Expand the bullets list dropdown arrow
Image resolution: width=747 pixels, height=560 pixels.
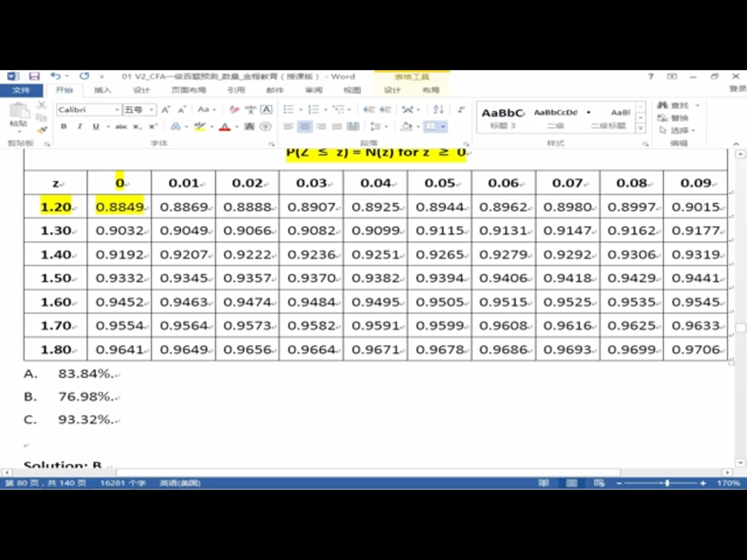301,110
